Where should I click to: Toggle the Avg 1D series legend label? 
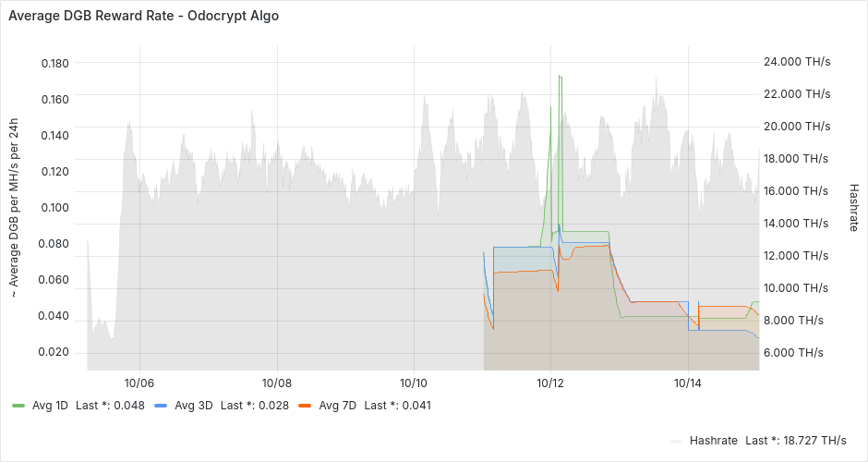[x=49, y=406]
